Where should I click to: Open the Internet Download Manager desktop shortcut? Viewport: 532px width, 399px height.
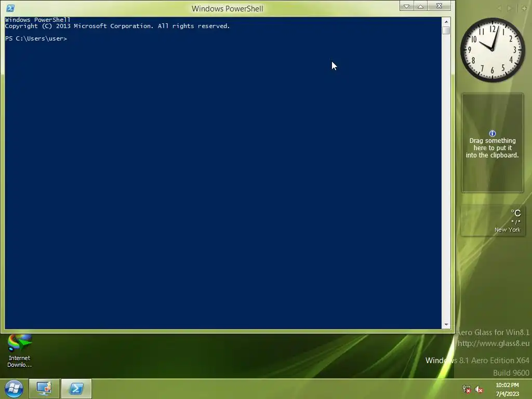tap(19, 351)
